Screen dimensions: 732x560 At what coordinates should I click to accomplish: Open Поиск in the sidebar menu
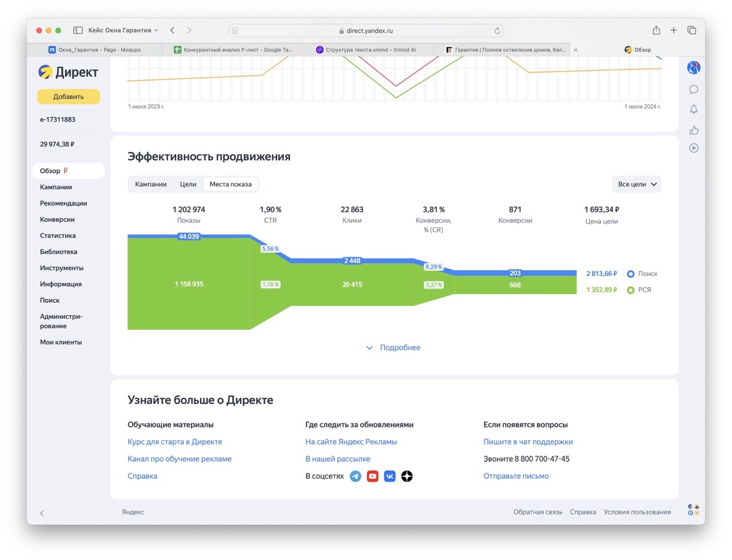coord(50,300)
